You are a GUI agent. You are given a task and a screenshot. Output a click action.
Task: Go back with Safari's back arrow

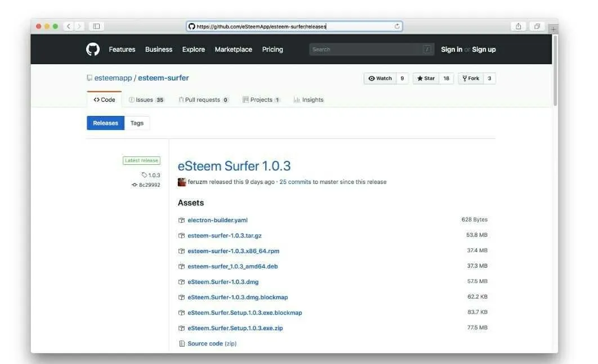pos(68,26)
